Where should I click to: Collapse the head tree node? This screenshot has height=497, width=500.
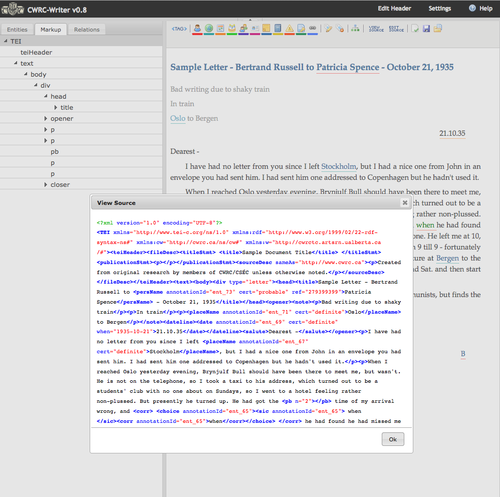click(x=46, y=96)
